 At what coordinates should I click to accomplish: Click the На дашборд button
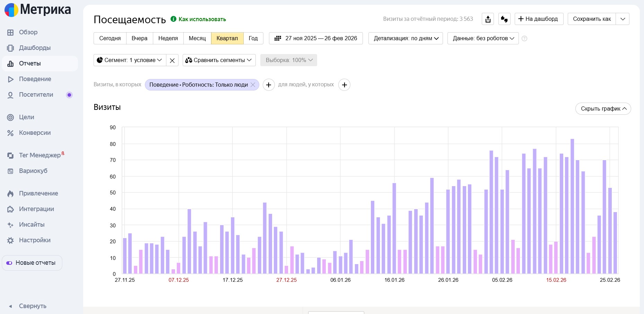pyautogui.click(x=539, y=19)
